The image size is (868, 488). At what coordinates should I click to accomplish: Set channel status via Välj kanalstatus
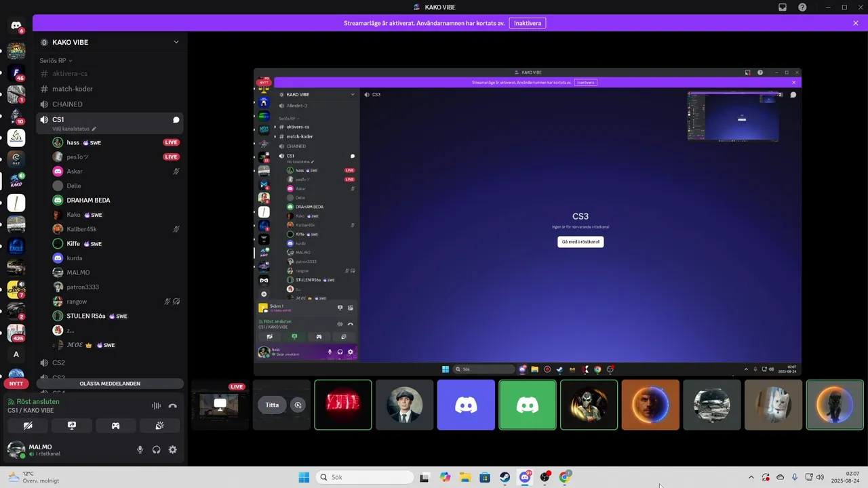pos(74,129)
